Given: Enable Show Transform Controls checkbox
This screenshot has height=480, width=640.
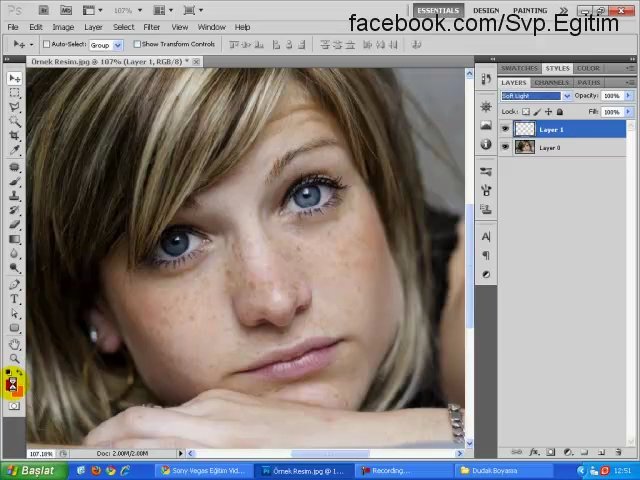Looking at the screenshot, I should pyautogui.click(x=137, y=44).
